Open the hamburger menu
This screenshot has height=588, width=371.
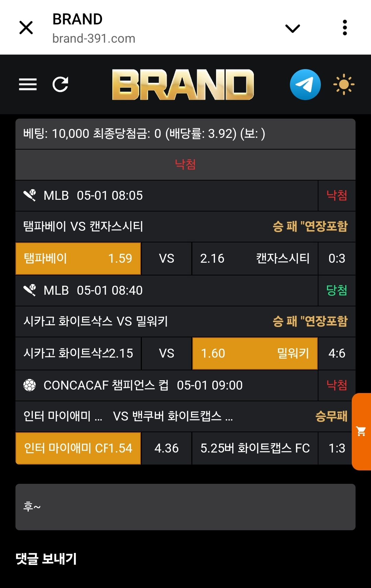[x=28, y=84]
